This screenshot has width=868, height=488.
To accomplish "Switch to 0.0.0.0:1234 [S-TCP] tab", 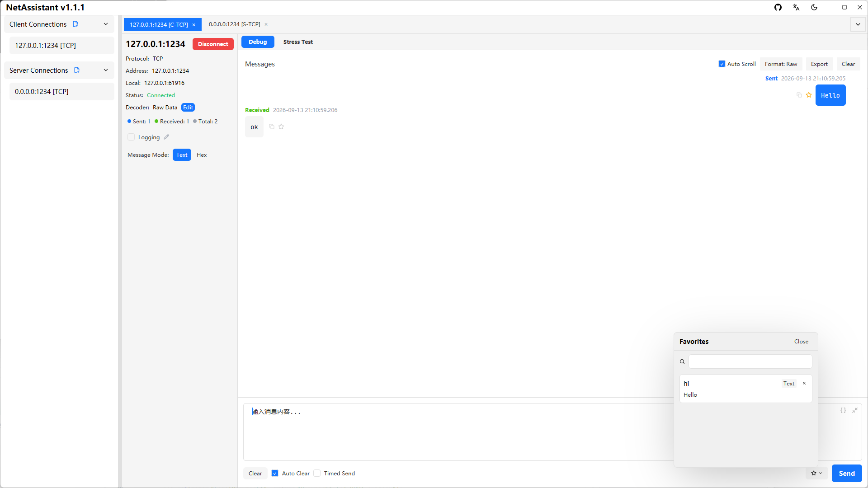I will click(x=234, y=24).
